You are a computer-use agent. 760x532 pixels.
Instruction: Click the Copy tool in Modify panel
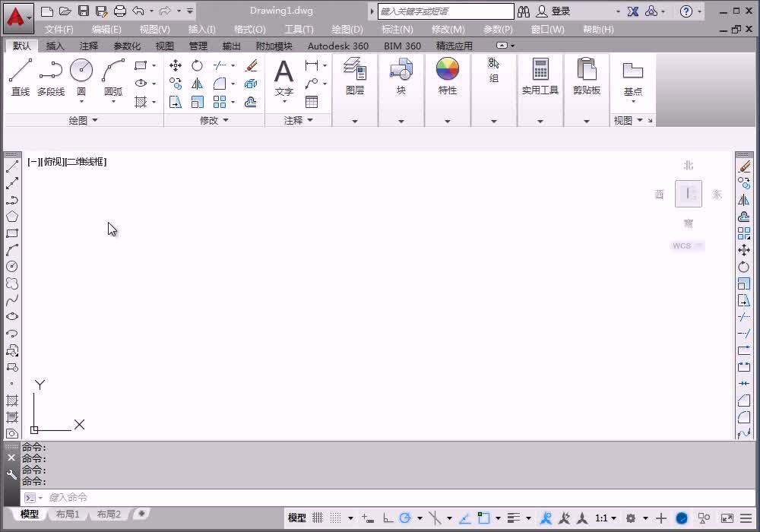coord(176,84)
